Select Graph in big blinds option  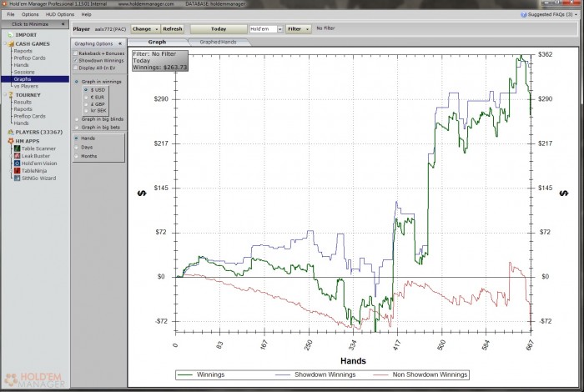pos(77,119)
